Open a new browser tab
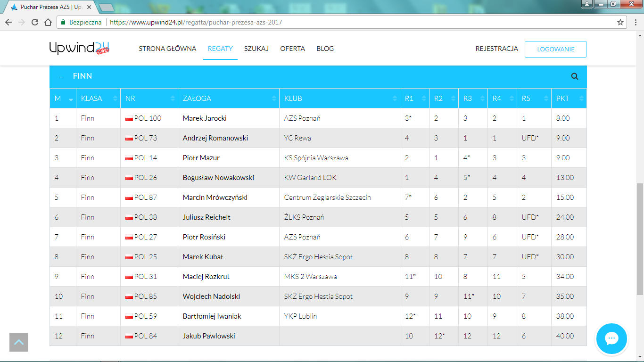Viewport: 644px width, 362px height. pos(106,7)
